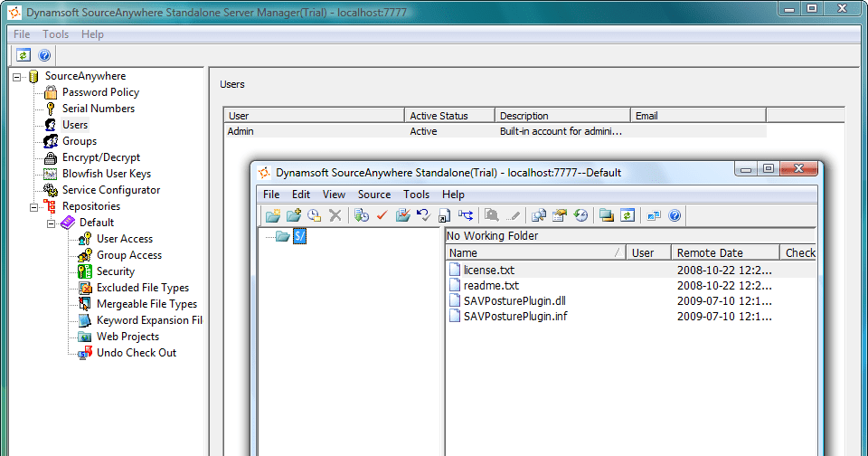This screenshot has height=456, width=868.
Task: Collapse the Repositories tree node
Action: point(34,206)
